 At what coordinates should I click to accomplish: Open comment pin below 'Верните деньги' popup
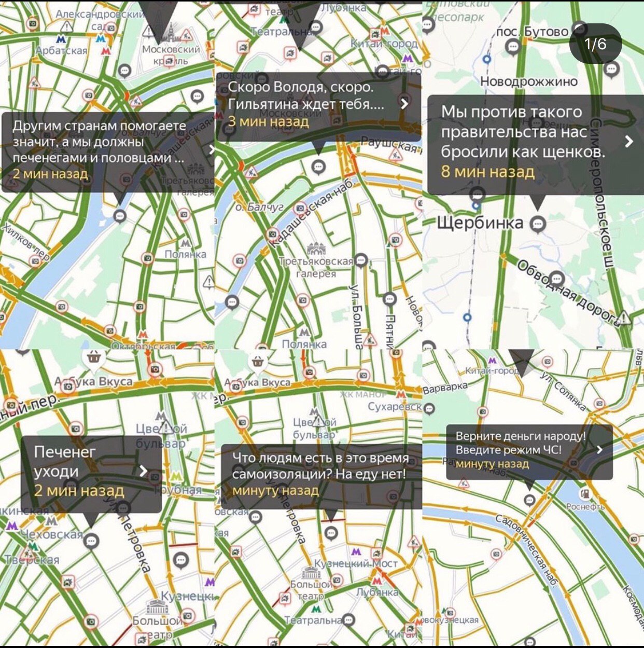[x=529, y=500]
